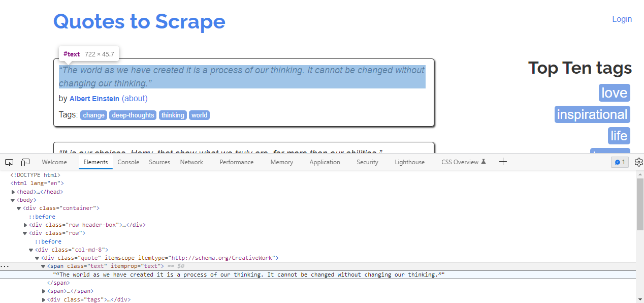The height and width of the screenshot is (303, 644).
Task: Select the Lighthouse tab
Action: (x=410, y=162)
